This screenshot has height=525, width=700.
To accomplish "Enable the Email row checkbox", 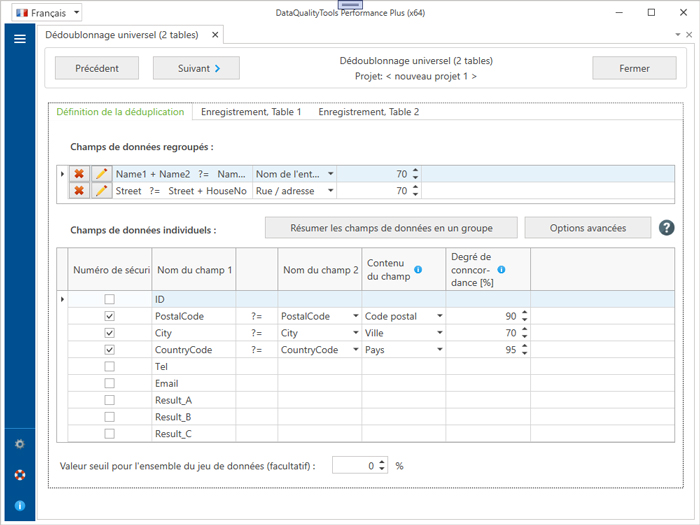I will point(110,383).
